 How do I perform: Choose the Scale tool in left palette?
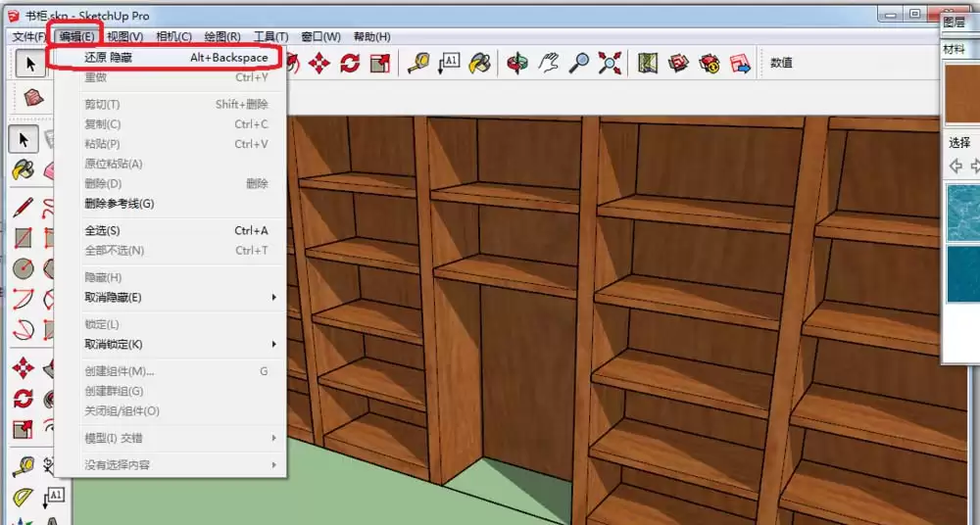pos(24,429)
